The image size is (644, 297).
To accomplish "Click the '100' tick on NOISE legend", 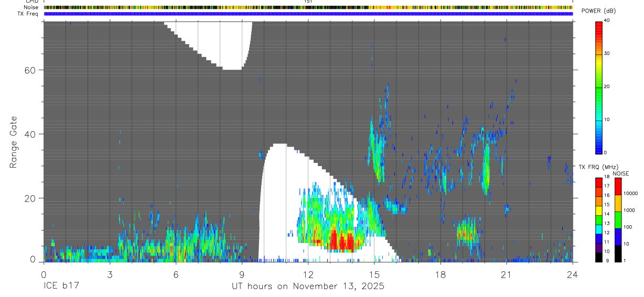I will click(x=628, y=227).
